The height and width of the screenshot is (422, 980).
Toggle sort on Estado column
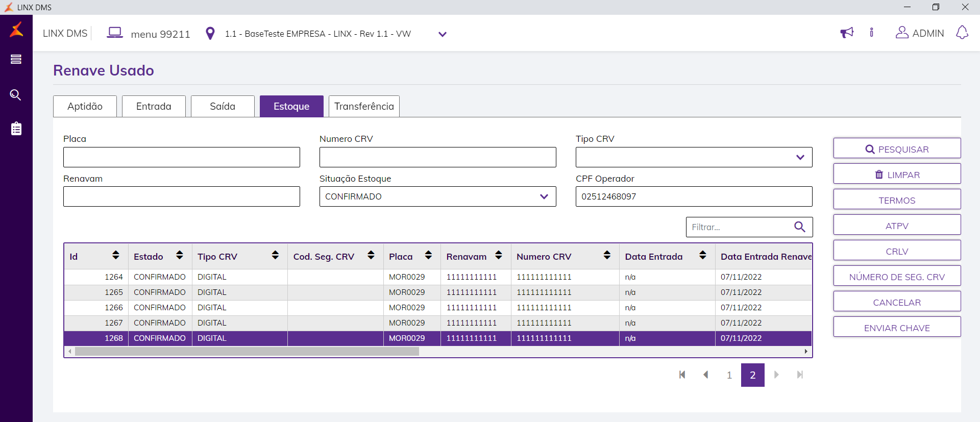coord(179,255)
